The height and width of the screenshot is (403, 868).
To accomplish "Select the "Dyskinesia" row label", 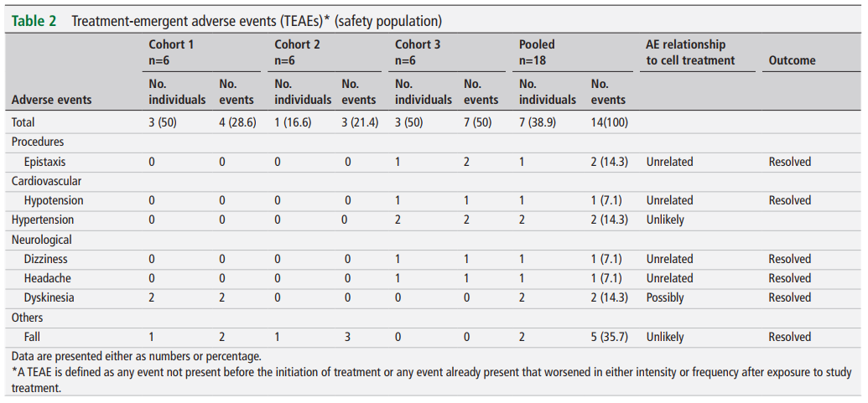I will pos(49,297).
